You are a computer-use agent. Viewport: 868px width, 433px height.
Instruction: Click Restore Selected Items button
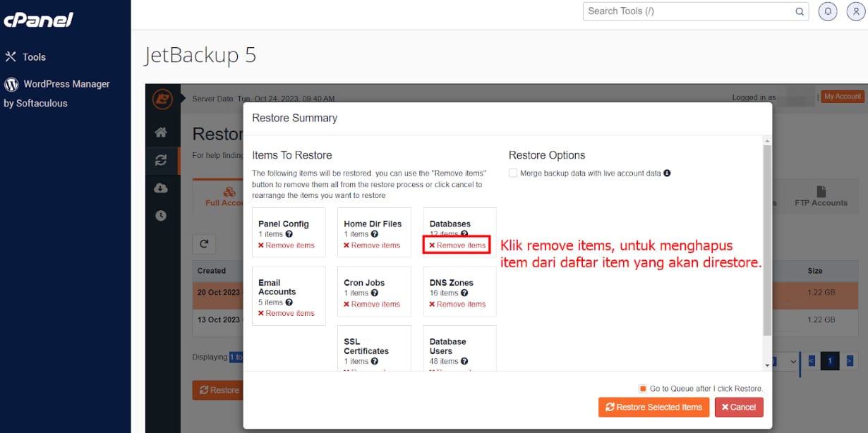pyautogui.click(x=653, y=407)
